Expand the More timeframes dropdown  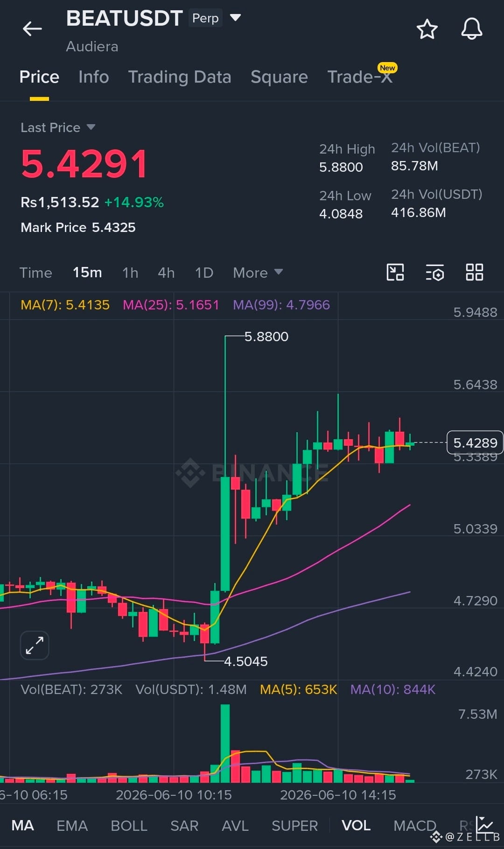point(258,273)
